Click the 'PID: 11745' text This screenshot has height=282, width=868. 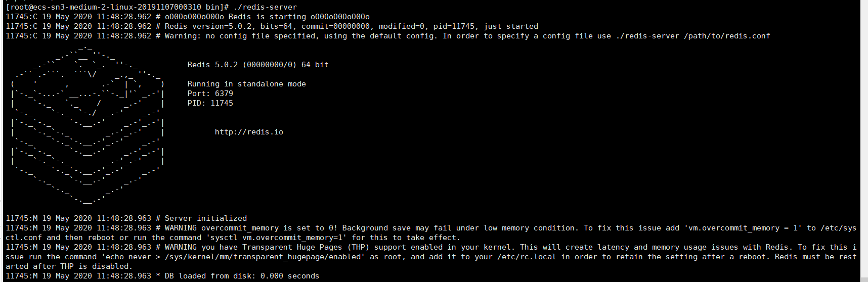pos(210,103)
